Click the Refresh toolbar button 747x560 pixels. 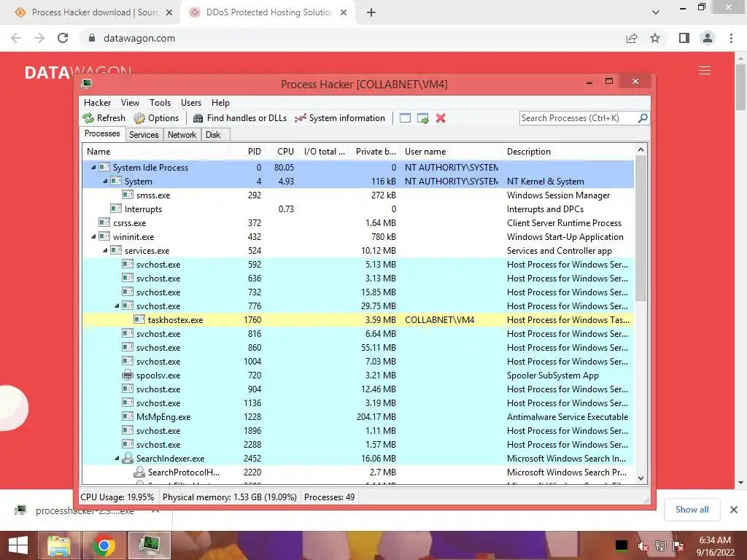click(104, 118)
